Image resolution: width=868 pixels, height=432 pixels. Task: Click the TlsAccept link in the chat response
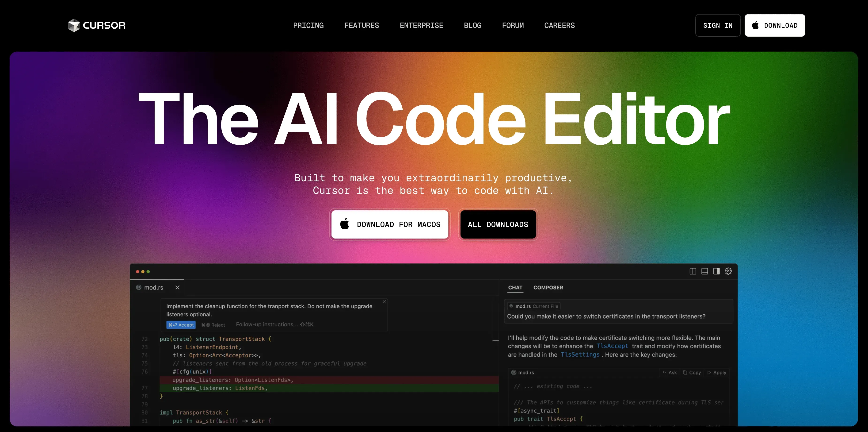tap(612, 346)
